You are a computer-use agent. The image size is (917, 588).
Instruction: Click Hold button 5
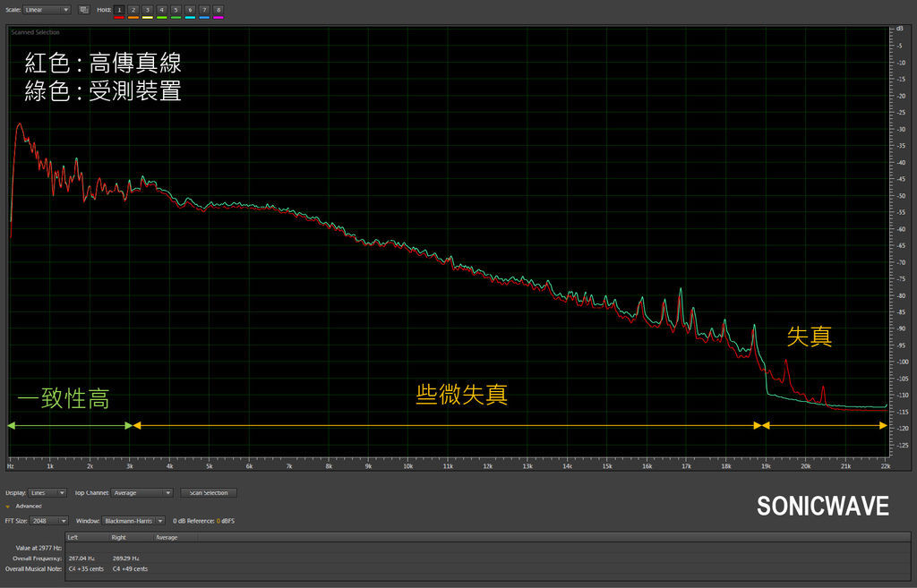tap(176, 10)
